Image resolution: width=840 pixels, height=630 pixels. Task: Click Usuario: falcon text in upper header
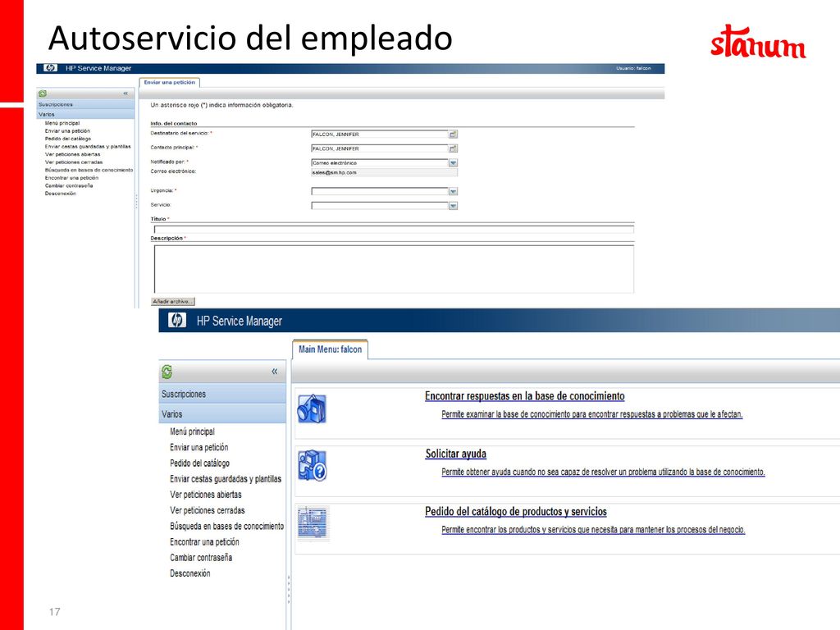tap(633, 69)
